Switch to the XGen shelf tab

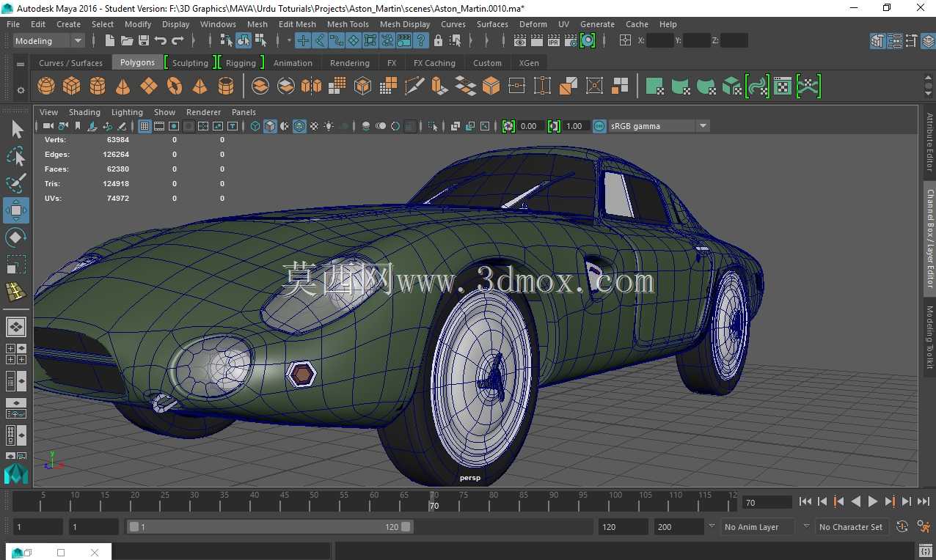pyautogui.click(x=529, y=63)
